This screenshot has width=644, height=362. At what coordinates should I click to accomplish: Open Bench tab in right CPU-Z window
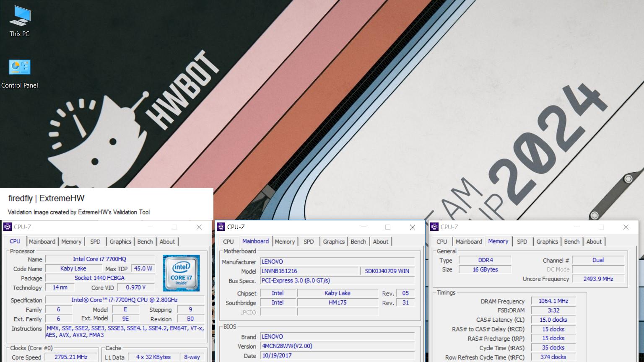pyautogui.click(x=572, y=242)
